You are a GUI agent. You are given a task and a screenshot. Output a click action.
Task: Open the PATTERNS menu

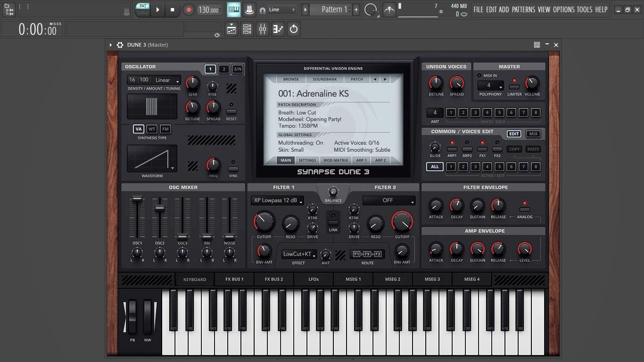523,9
